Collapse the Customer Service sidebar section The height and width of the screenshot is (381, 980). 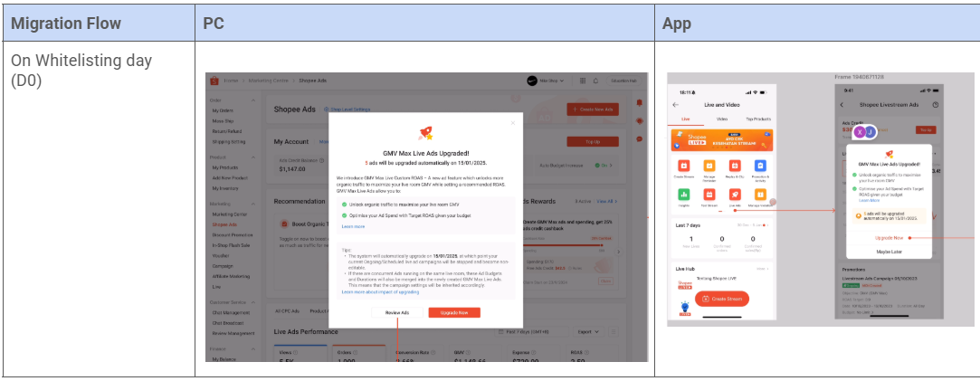click(253, 302)
